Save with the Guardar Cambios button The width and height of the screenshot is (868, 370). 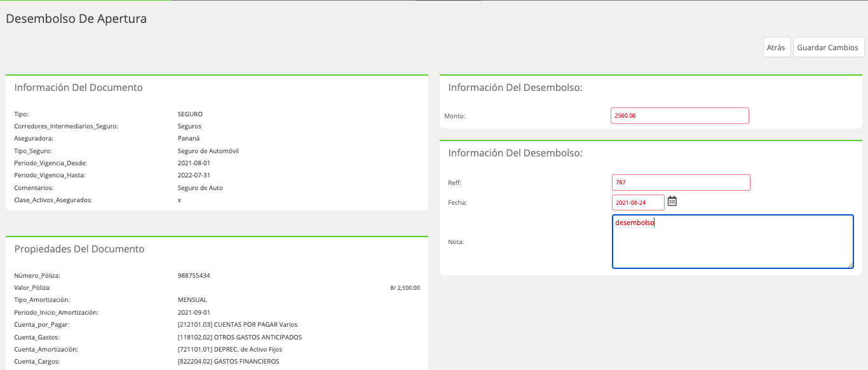[829, 48]
